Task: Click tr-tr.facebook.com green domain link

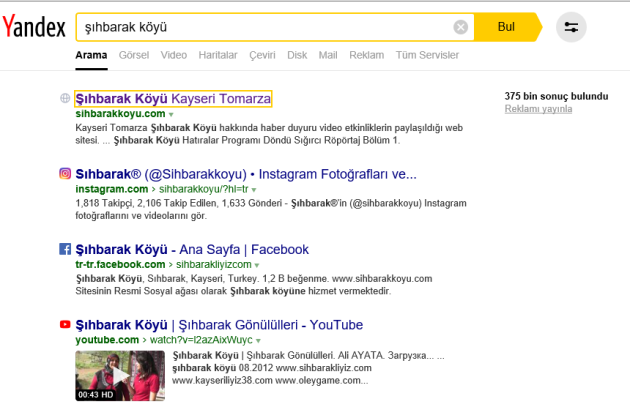Action: pyautogui.click(x=120, y=264)
